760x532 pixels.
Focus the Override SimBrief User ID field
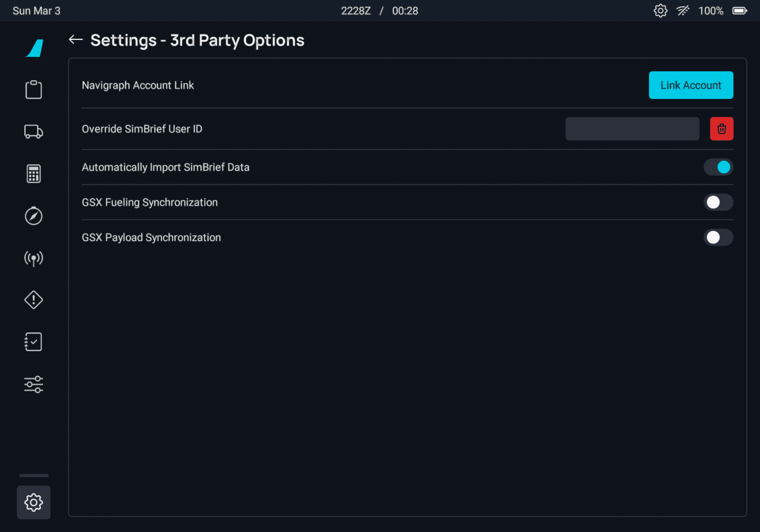click(x=632, y=129)
